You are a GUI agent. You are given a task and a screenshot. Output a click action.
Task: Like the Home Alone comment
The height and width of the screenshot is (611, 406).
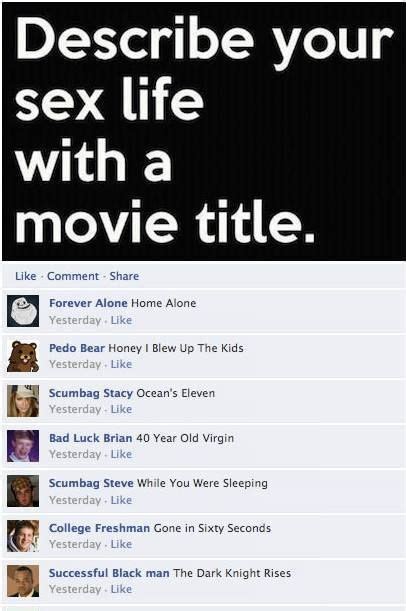(121, 320)
